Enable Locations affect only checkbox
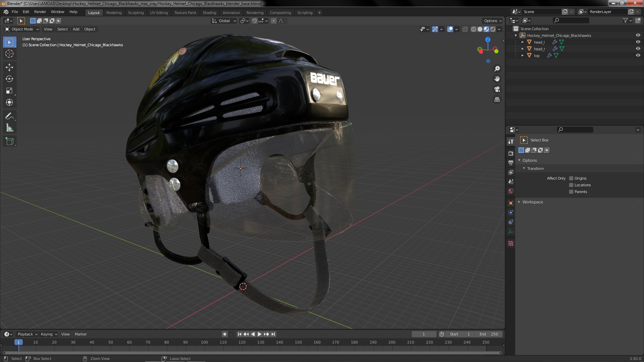 [571, 185]
